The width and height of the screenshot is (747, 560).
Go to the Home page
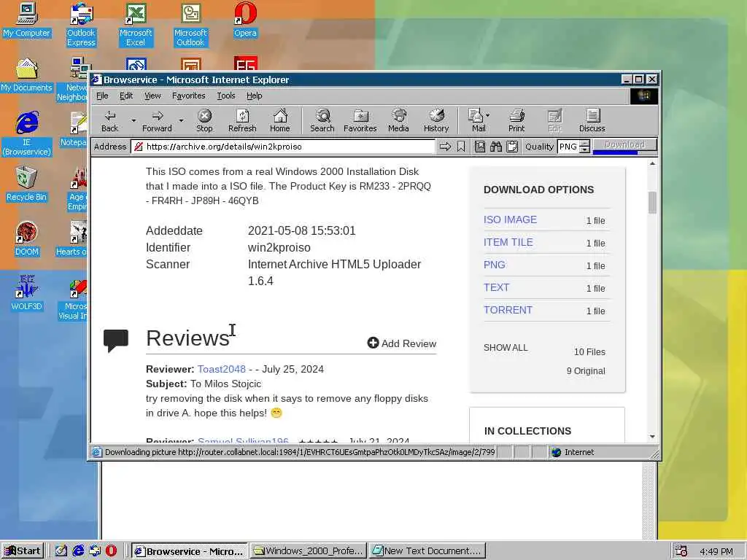pos(279,121)
